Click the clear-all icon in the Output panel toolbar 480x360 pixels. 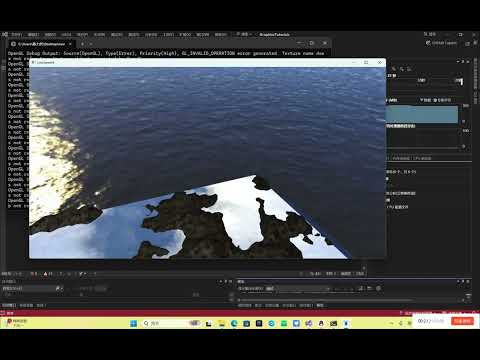(x=361, y=288)
